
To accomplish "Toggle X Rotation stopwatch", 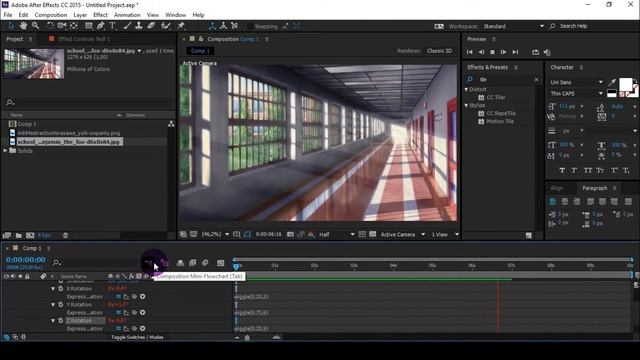I will coord(61,289).
